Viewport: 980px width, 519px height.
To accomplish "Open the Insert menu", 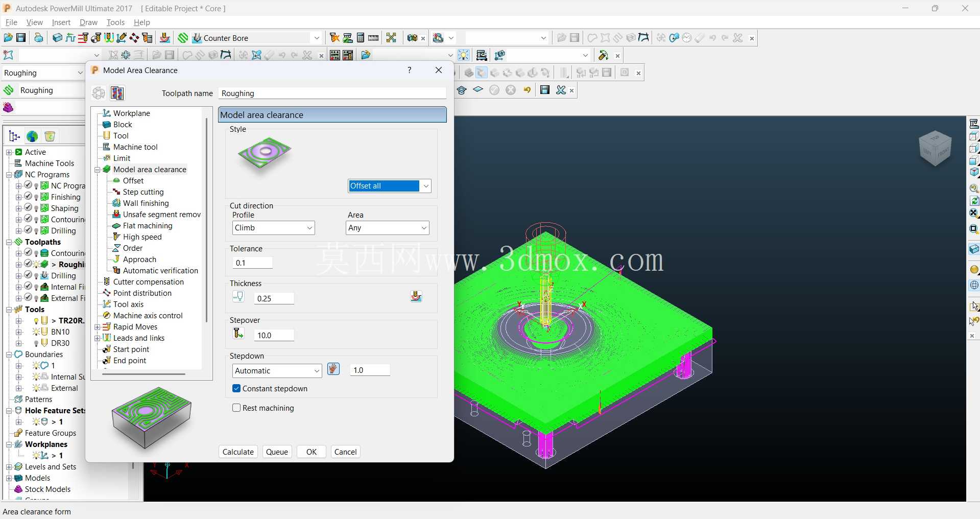I will pos(61,22).
